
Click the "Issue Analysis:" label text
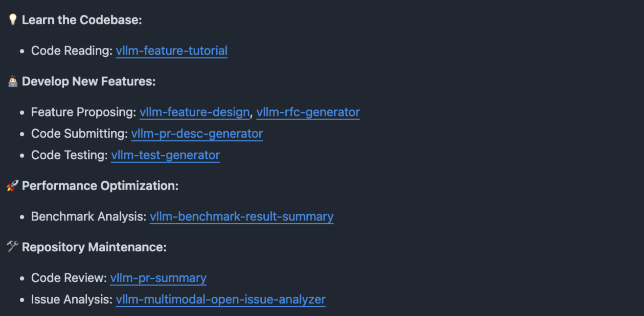coord(72,300)
